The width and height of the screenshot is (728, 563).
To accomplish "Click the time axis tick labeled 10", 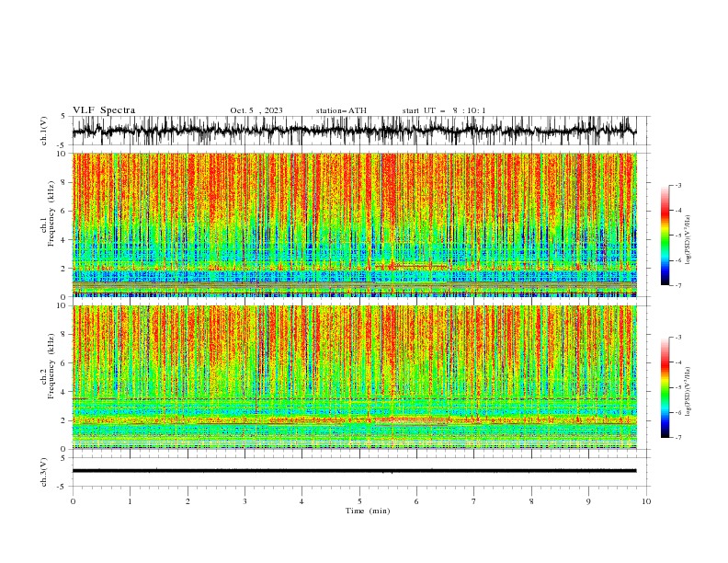I will tap(646, 501).
